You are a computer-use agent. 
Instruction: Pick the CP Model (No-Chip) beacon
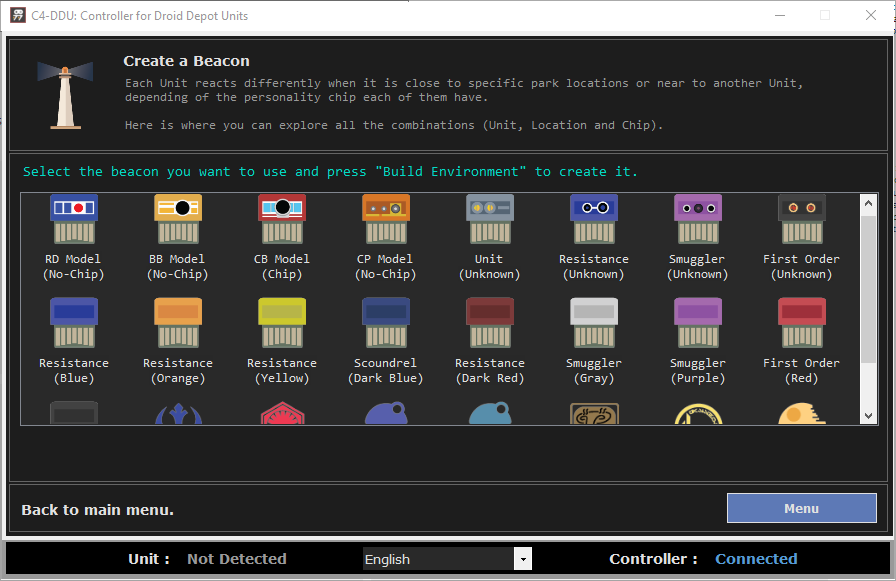point(386,238)
